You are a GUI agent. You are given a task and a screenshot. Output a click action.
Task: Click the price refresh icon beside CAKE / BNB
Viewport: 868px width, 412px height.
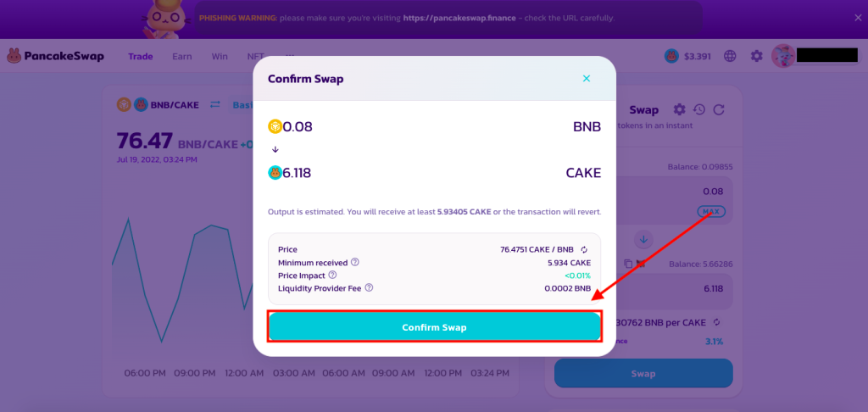(x=584, y=249)
